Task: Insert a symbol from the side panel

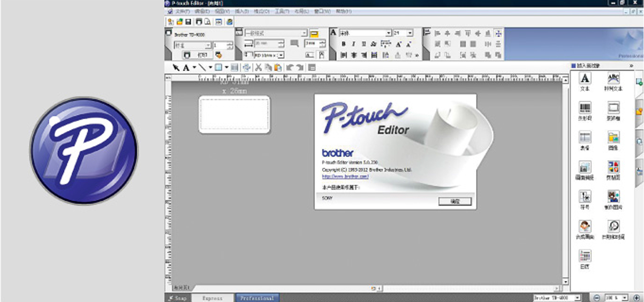Action: [x=585, y=200]
